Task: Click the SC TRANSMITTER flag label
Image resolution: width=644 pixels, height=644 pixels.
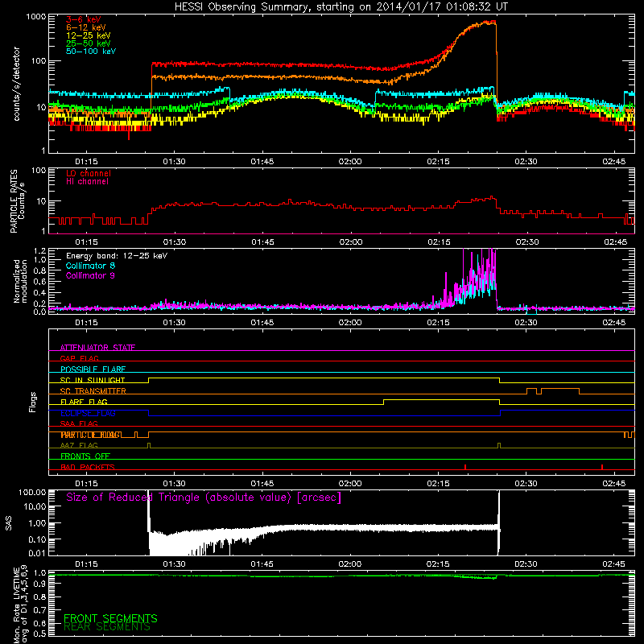Action: coord(93,391)
